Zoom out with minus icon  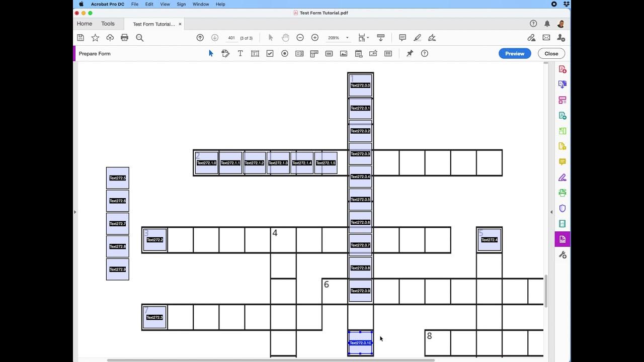click(300, 38)
